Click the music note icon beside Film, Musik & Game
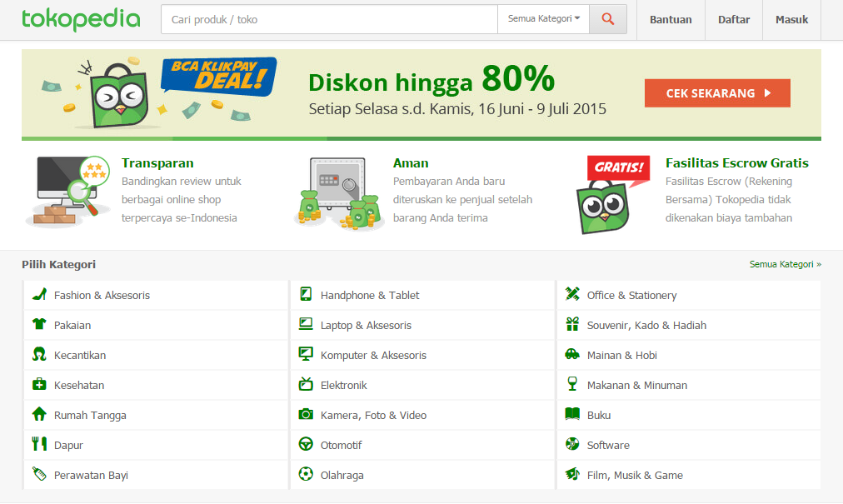 coord(572,474)
